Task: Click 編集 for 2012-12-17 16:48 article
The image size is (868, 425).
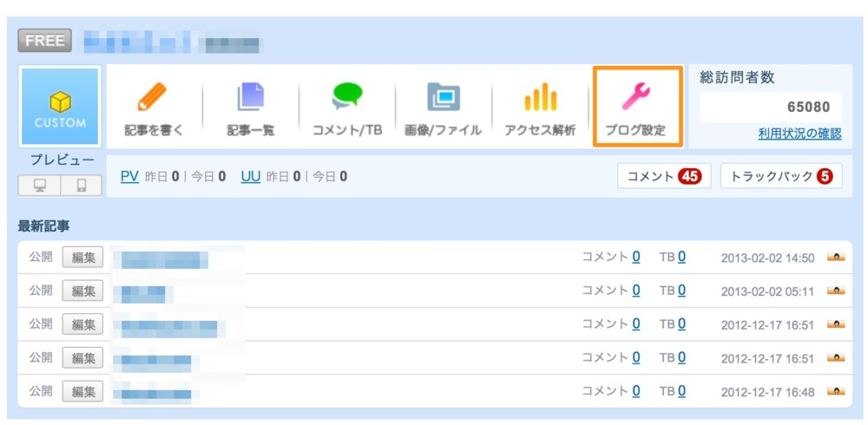Action: [x=82, y=391]
